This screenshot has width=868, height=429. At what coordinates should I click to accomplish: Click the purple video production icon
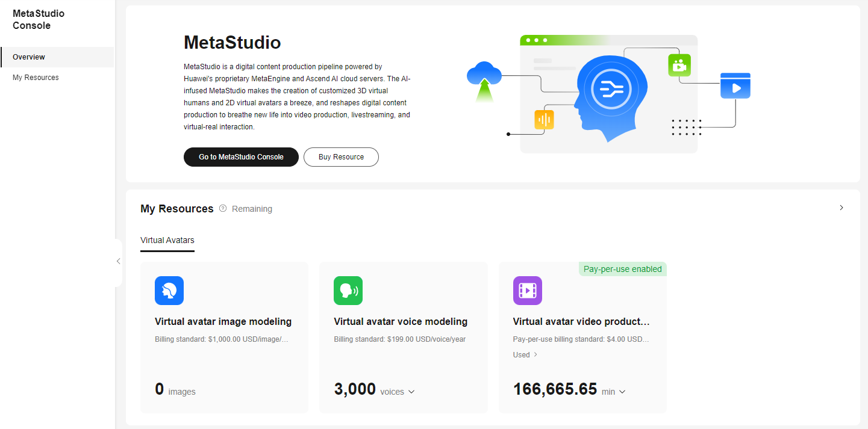(528, 291)
